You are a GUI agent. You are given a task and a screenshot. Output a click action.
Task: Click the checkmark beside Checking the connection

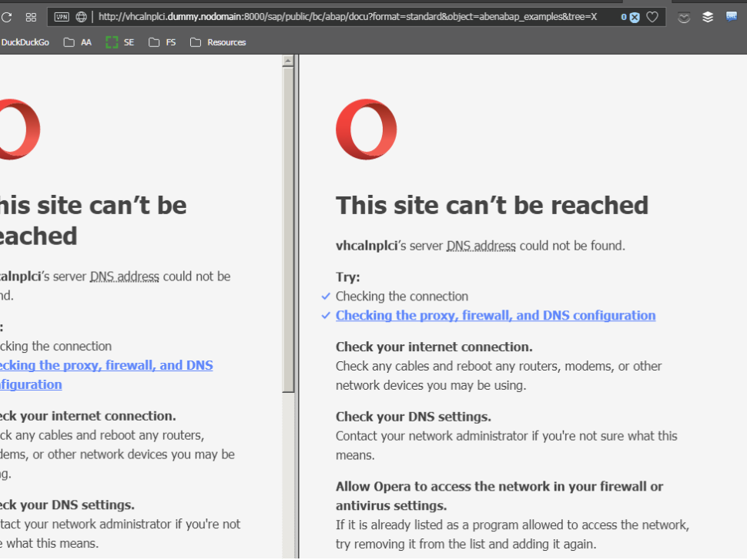point(326,296)
